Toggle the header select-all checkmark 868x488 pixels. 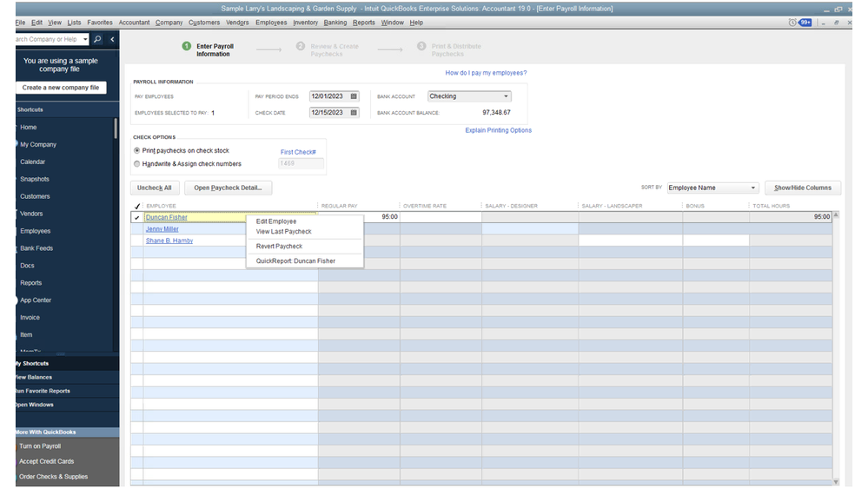click(136, 206)
